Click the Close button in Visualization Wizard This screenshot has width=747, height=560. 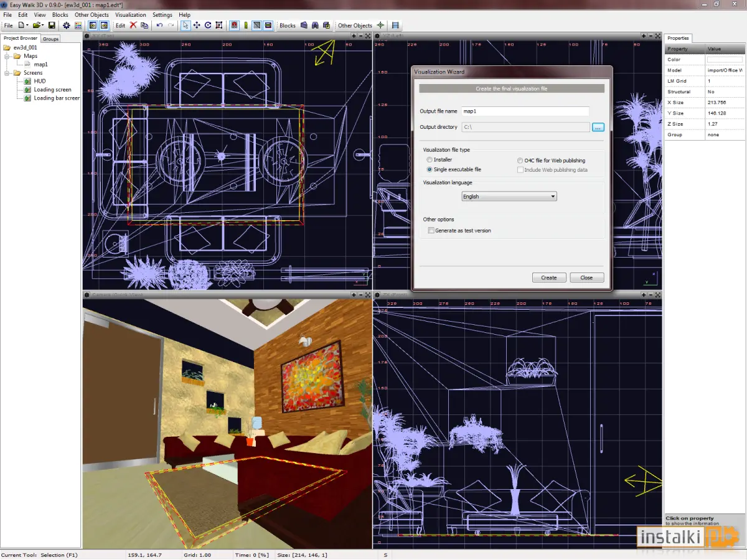pos(586,278)
